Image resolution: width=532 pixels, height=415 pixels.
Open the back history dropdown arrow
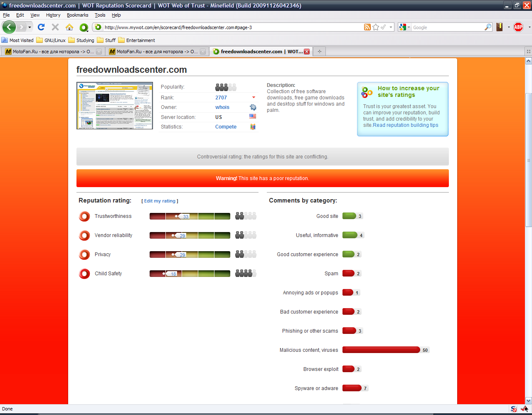click(x=30, y=27)
